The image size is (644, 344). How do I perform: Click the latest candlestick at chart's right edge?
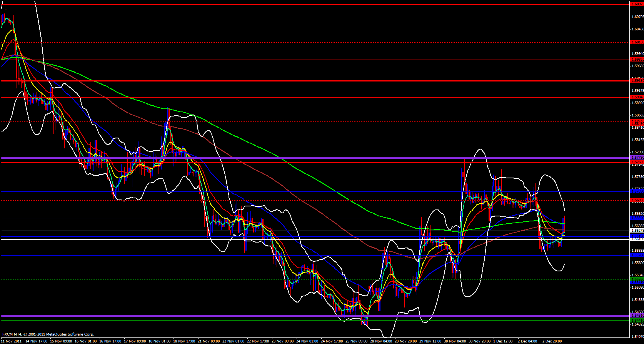[564, 225]
